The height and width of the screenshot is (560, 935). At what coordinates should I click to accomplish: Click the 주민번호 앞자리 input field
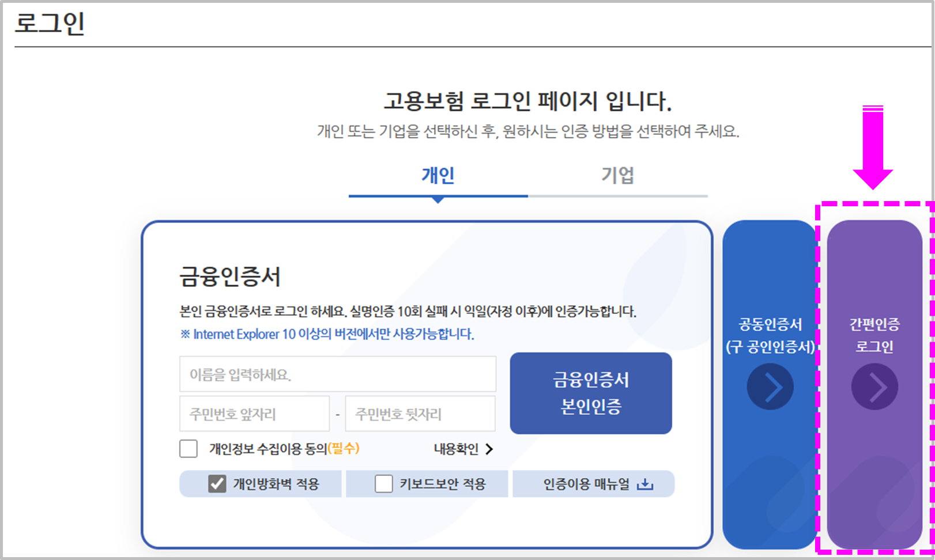254,414
